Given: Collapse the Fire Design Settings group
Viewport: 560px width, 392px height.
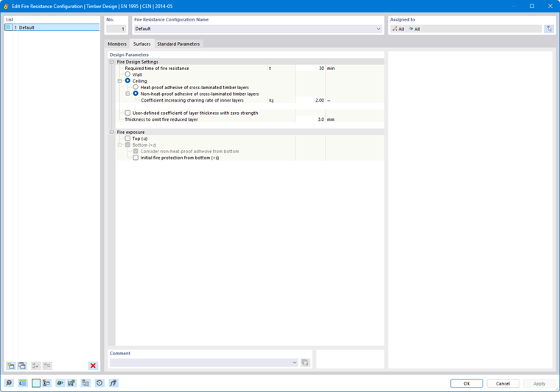Looking at the screenshot, I should [112, 62].
